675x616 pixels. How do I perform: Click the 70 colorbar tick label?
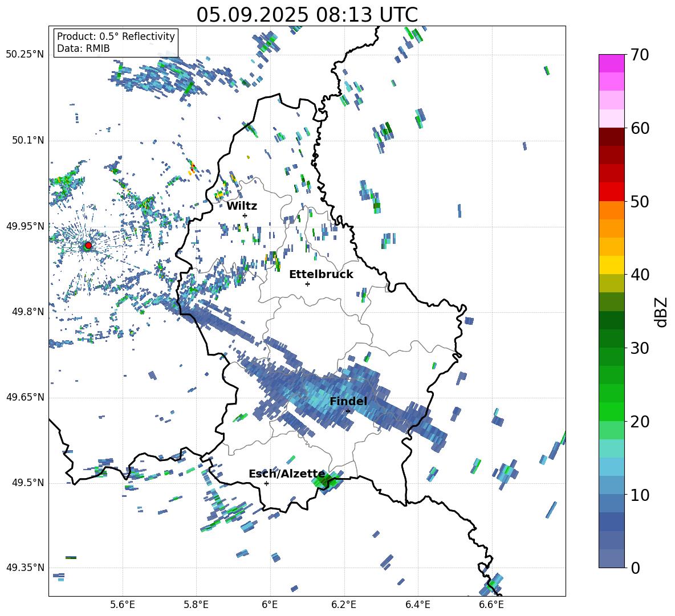[640, 55]
